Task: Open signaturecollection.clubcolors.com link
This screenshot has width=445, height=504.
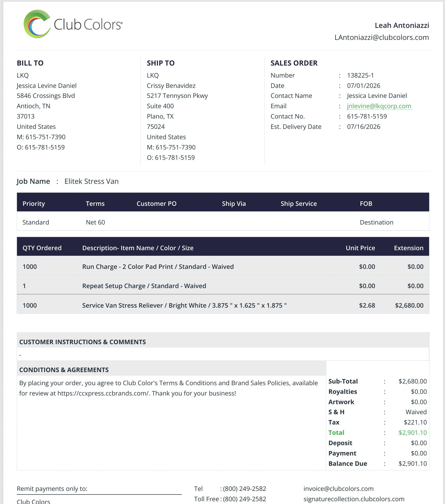Action: (354, 499)
